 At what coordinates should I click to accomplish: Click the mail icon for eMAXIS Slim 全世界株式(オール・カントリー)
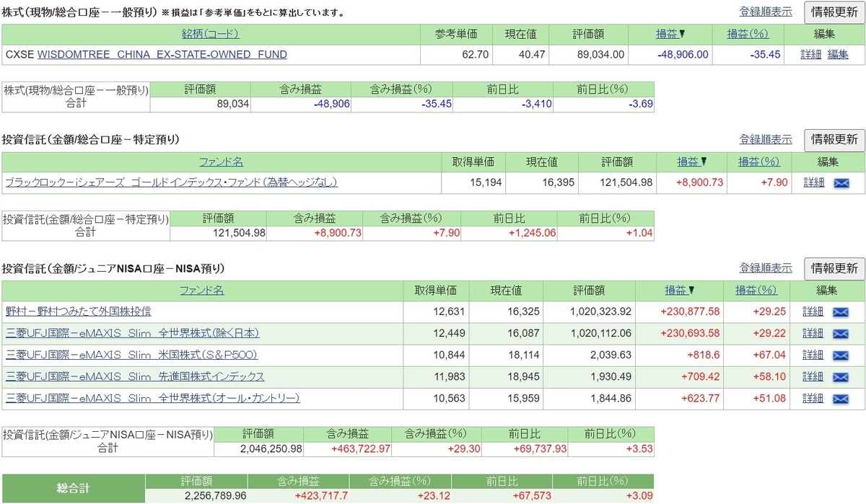(x=841, y=399)
